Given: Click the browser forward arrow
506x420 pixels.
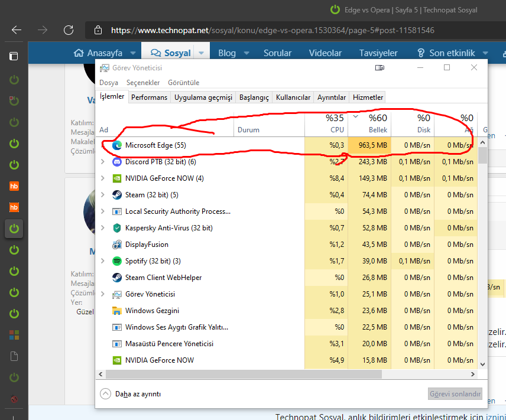Looking at the screenshot, I should (x=43, y=30).
